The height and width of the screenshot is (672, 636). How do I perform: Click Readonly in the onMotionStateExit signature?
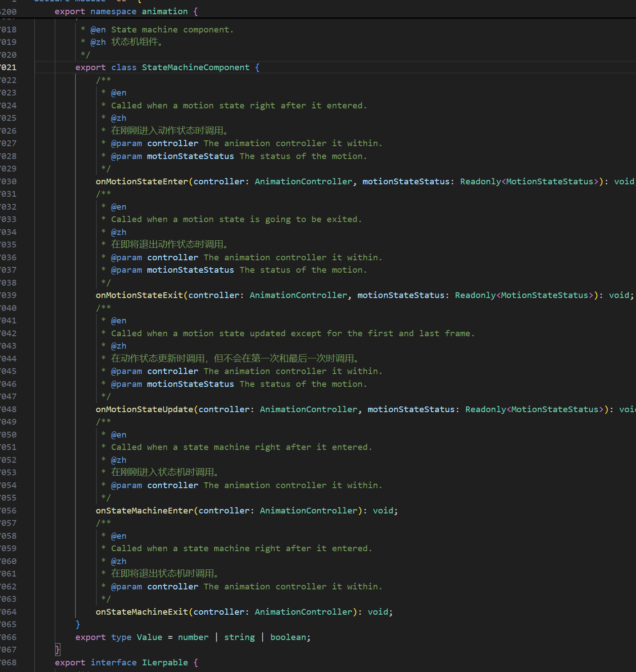pos(475,295)
